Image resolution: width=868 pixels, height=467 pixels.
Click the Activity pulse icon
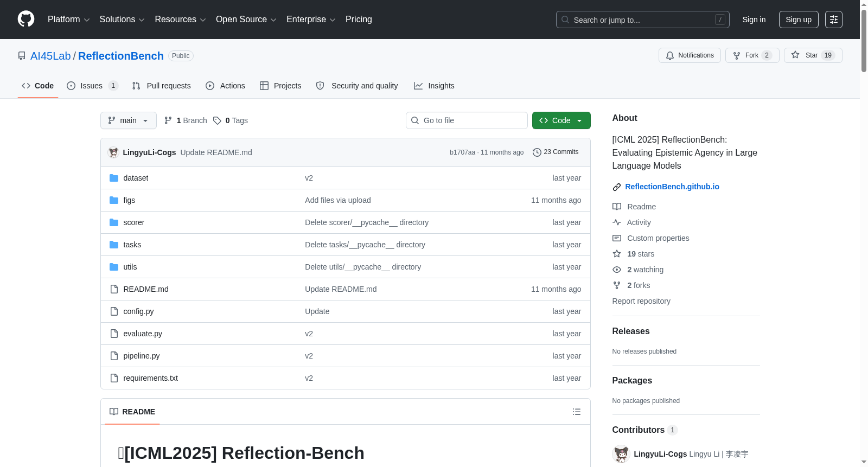coord(617,222)
